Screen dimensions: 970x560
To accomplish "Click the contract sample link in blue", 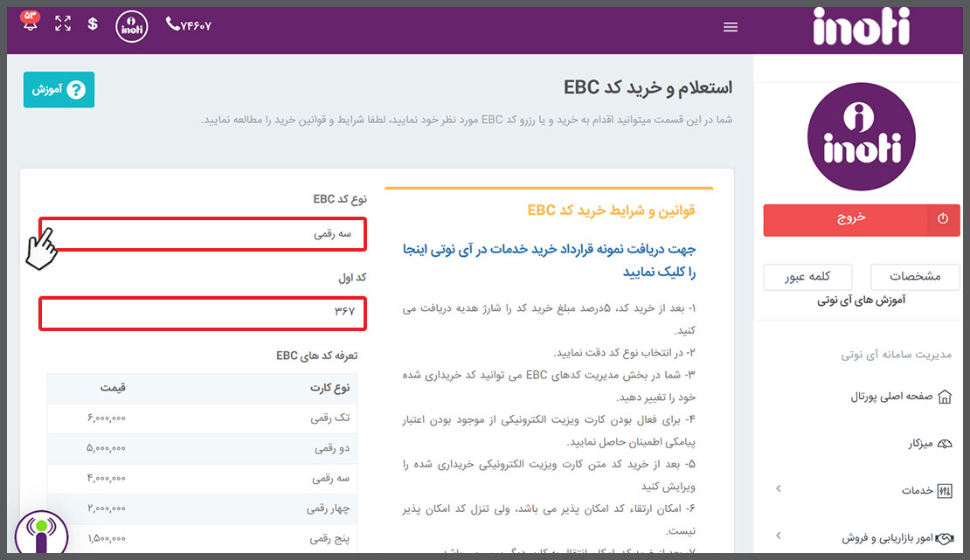I will point(550,259).
